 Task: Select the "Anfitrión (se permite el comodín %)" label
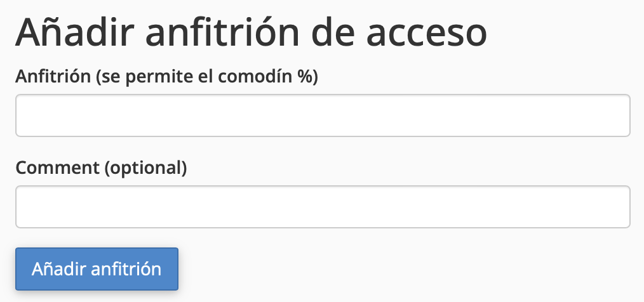(166, 77)
